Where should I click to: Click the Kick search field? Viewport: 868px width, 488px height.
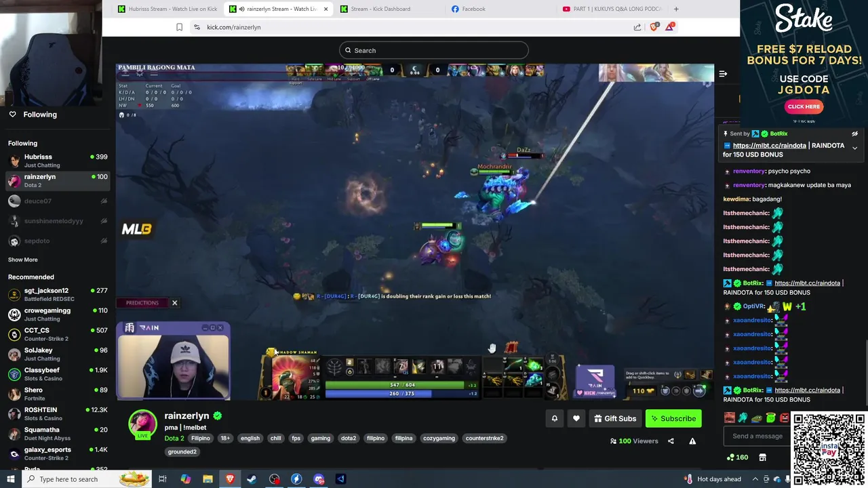(434, 50)
